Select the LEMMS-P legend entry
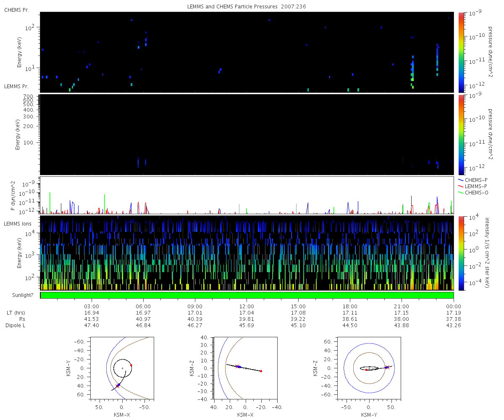Image resolution: width=504 pixels, height=420 pixels. [x=476, y=186]
